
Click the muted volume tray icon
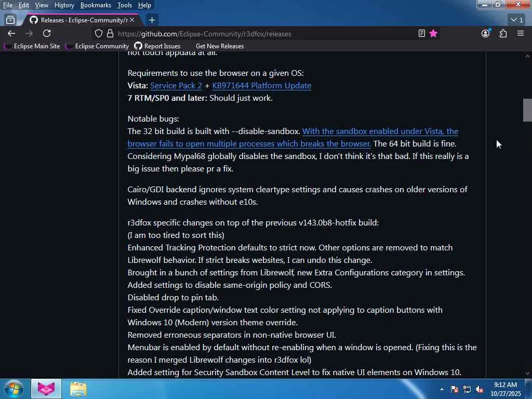pos(480,390)
